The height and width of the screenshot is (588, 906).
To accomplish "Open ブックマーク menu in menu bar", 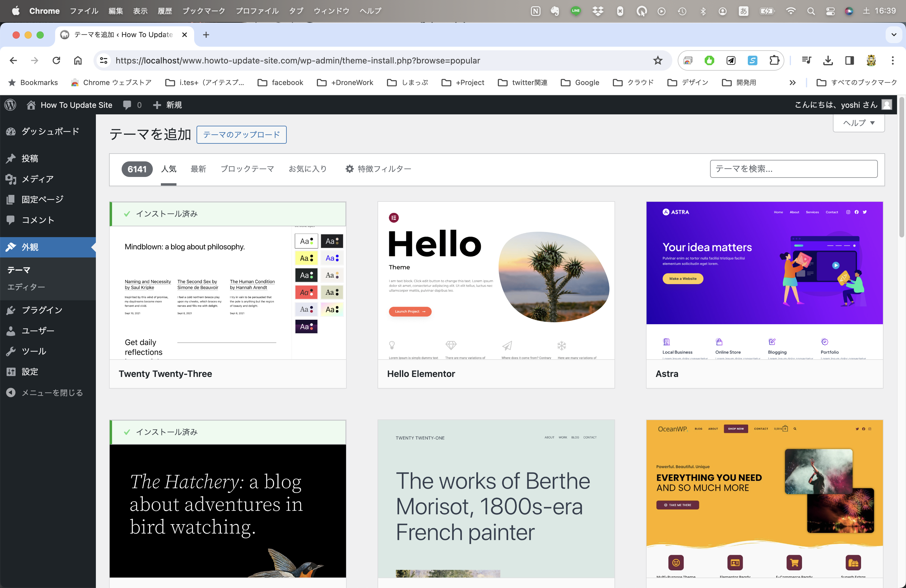I will (204, 11).
